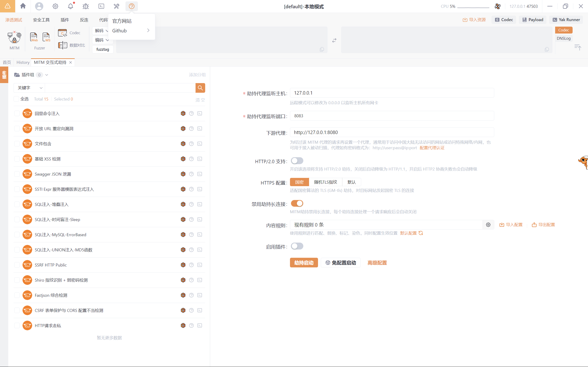Image resolution: width=588 pixels, height=367 pixels.
Task: Turn off 禁用劫持长连接 switch
Action: point(297,203)
